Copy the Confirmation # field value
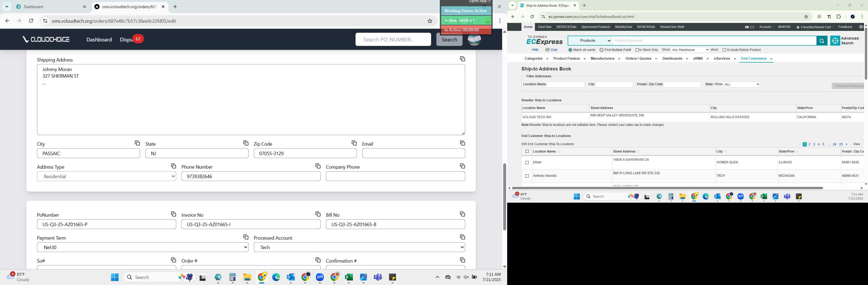This screenshot has width=868, height=285. (462, 260)
